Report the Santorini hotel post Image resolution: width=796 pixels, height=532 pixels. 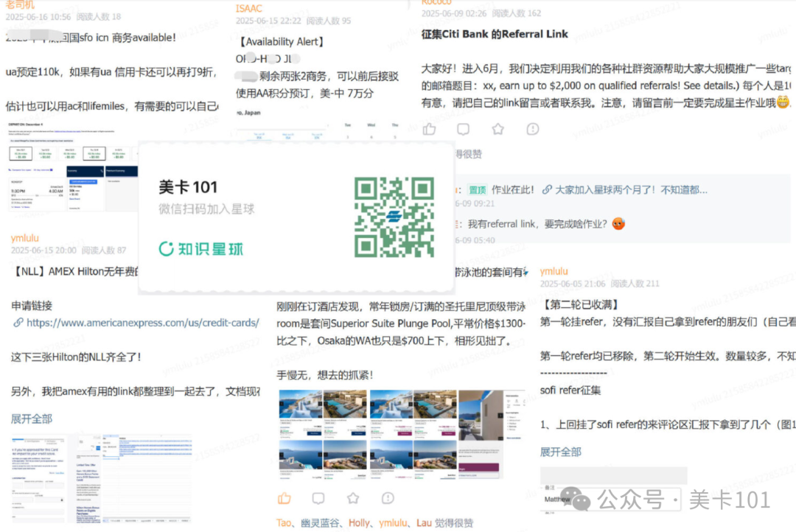pos(387,498)
